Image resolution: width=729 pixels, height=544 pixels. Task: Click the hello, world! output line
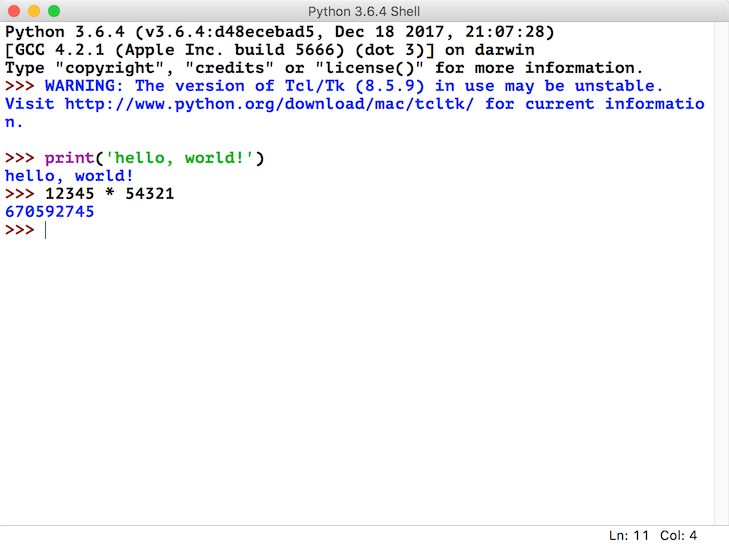[69, 176]
